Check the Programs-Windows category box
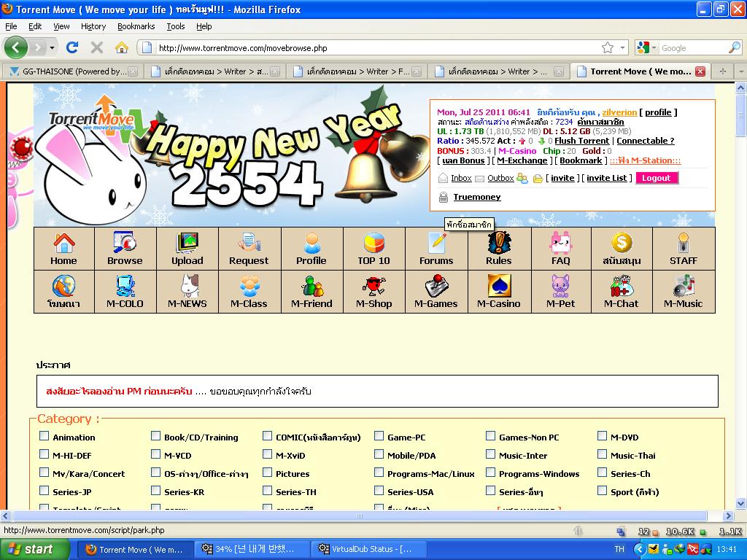This screenshot has height=560, width=747. (x=490, y=472)
